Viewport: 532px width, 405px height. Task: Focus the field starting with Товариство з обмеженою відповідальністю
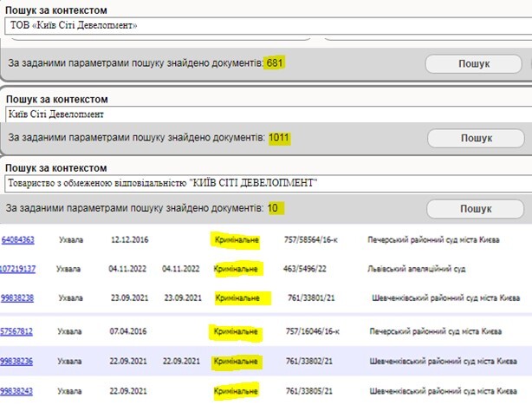click(260, 183)
